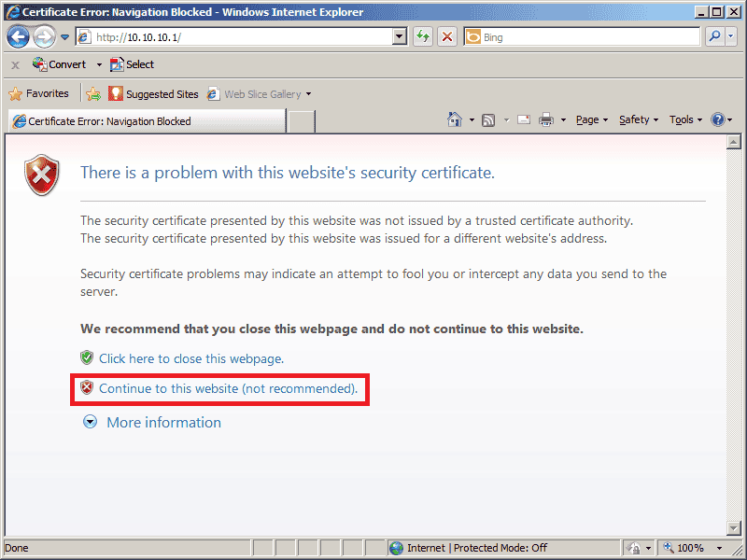Click the RSS Feeds icon
747x560 pixels.
click(488, 120)
